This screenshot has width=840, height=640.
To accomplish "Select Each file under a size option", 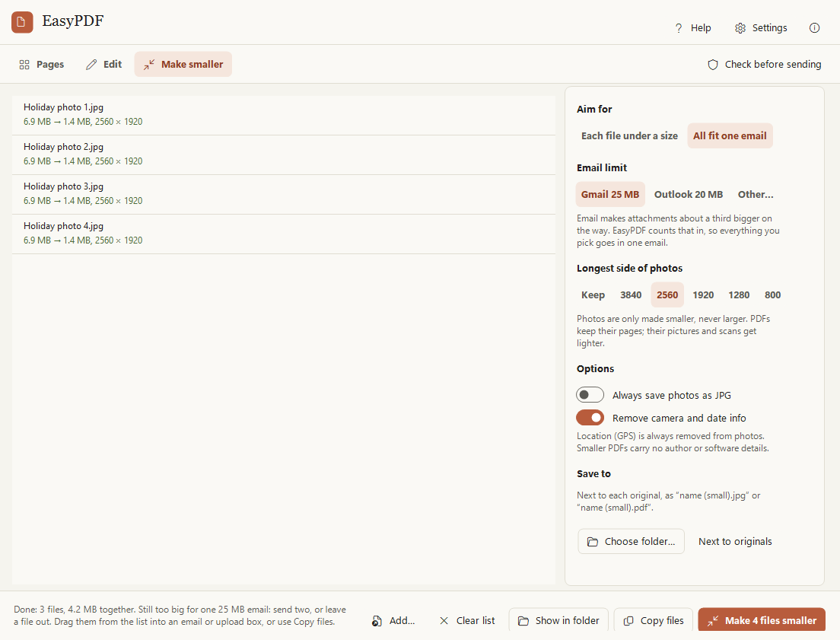I will [629, 135].
